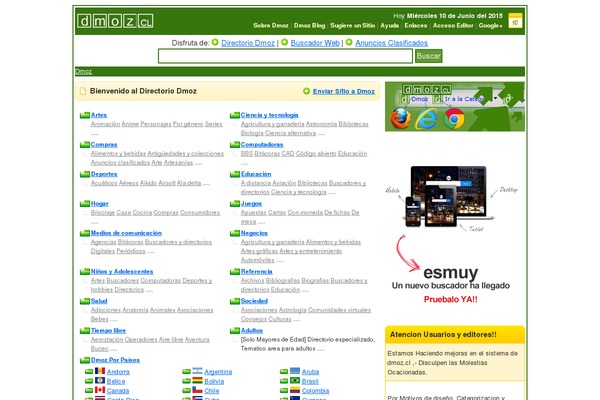Click the Canada flag icon
600x400 pixels.
100,390
